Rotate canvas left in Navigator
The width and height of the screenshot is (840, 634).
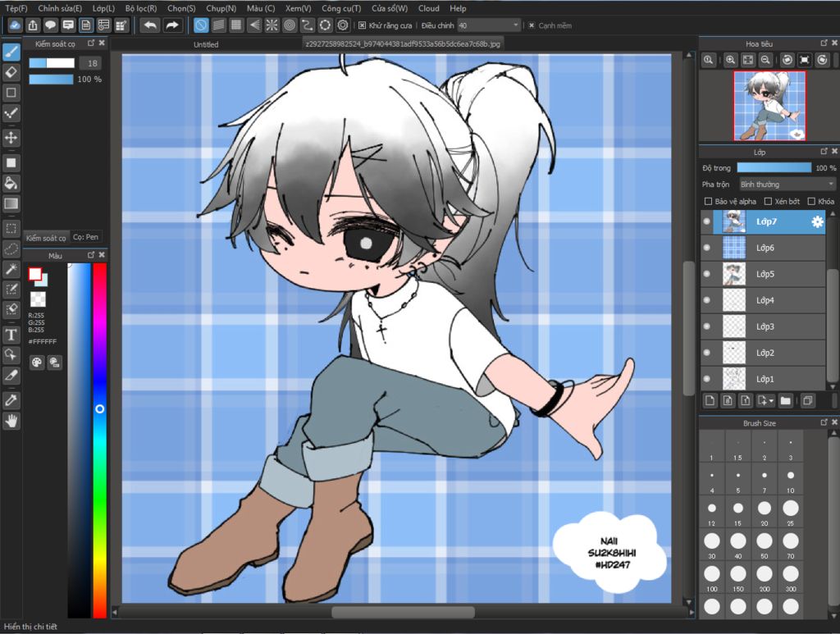787,61
